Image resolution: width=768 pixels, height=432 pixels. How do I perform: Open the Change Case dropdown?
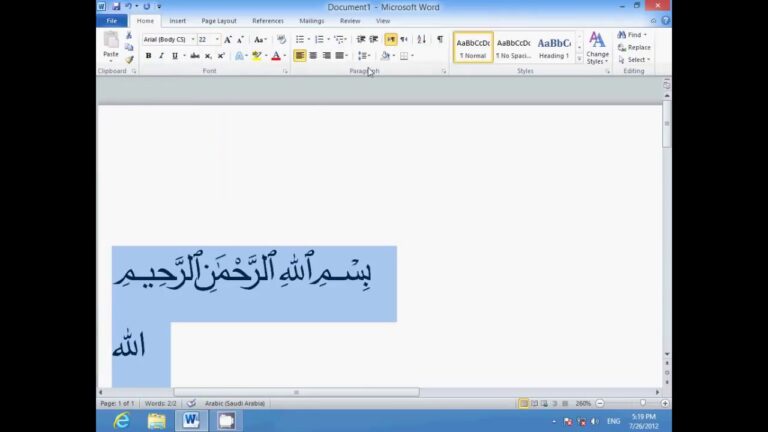pyautogui.click(x=260, y=39)
